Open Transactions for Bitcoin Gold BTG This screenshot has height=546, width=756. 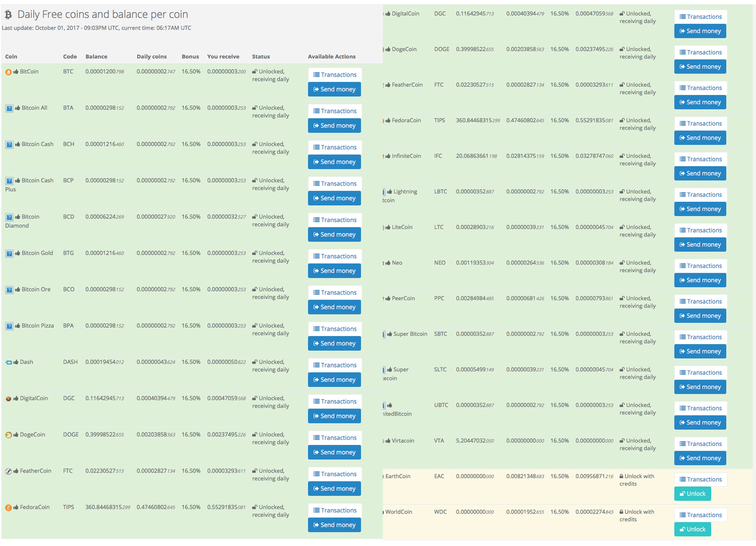pyautogui.click(x=334, y=256)
